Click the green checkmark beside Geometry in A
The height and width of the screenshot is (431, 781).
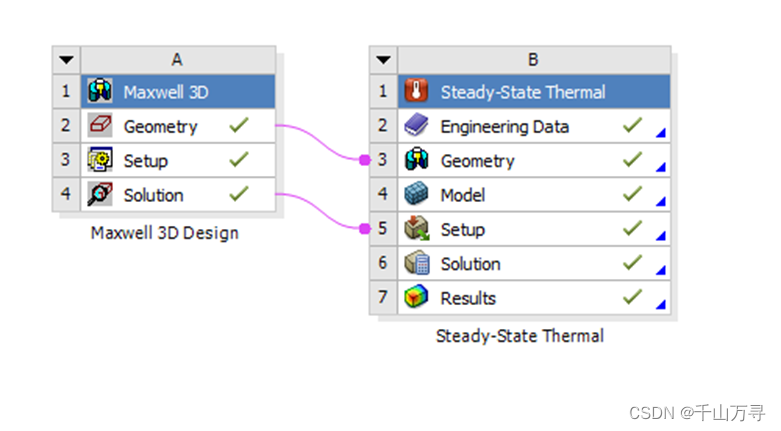(239, 125)
